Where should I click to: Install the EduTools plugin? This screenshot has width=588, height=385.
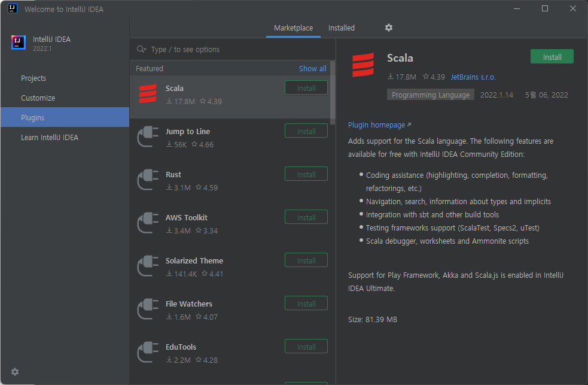pos(306,347)
